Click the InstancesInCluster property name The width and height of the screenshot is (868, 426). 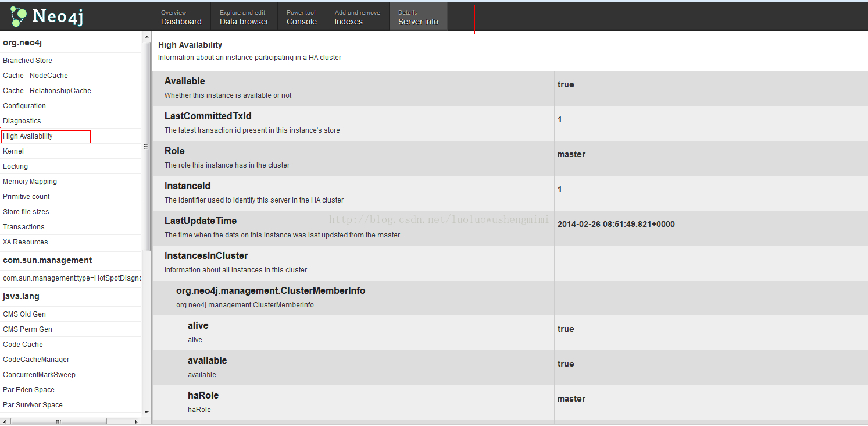point(206,255)
